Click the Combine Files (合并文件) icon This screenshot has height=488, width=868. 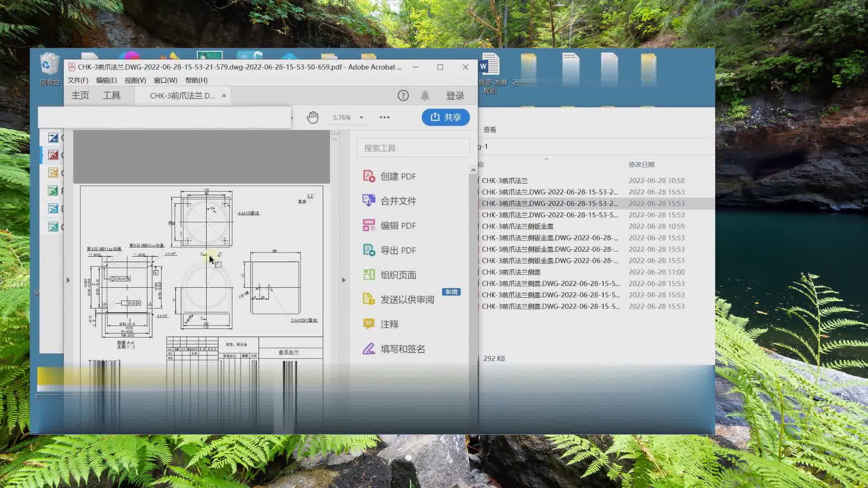369,201
